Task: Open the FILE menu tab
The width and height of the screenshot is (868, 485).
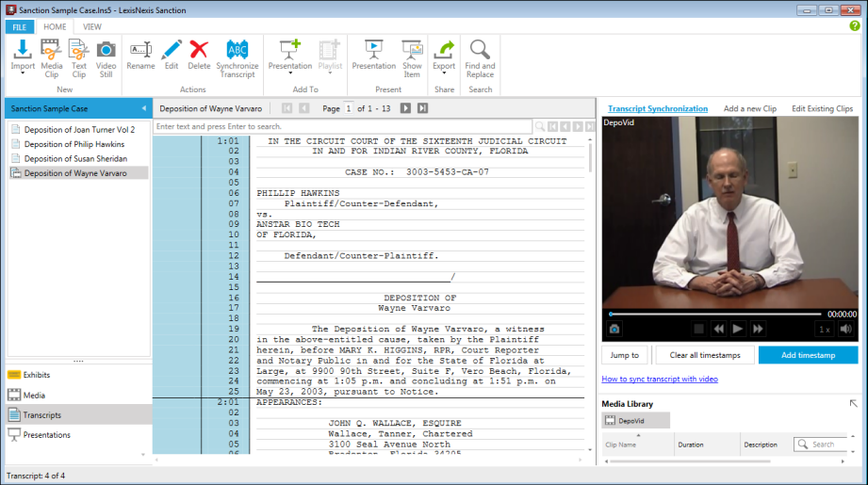Action: [x=20, y=27]
